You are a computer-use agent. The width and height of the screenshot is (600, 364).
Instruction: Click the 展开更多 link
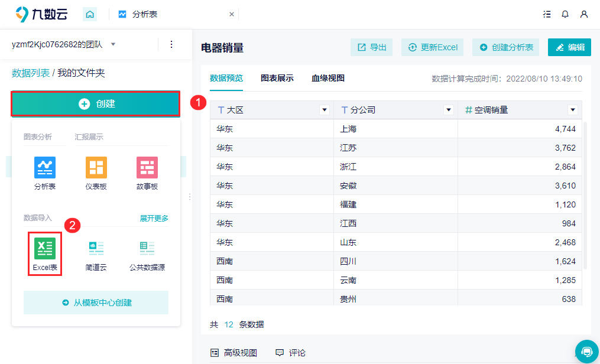pyautogui.click(x=154, y=218)
